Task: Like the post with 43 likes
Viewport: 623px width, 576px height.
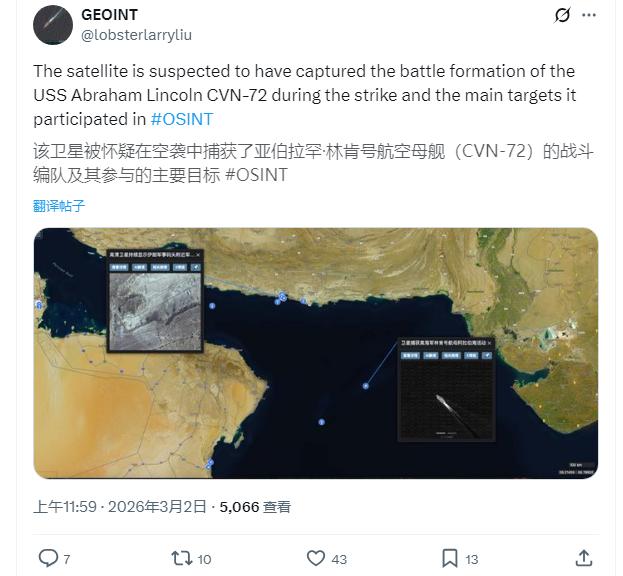Action: (316, 558)
